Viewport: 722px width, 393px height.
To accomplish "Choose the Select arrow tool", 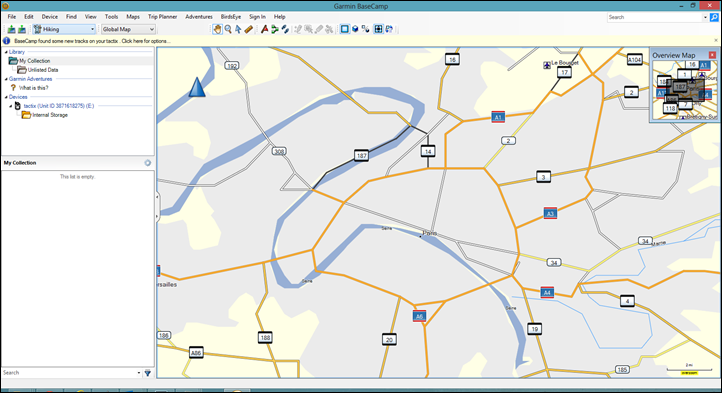I will coord(238,29).
